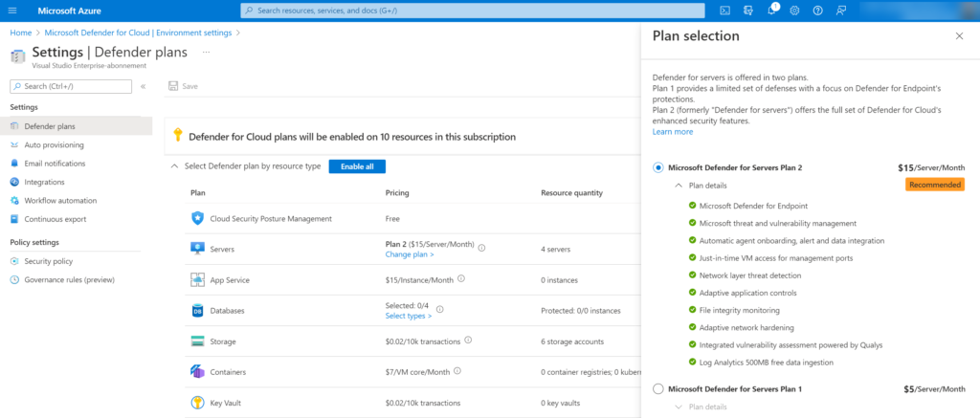Click the Recommended badge
Viewport: 980px width, 418px height.
[935, 185]
